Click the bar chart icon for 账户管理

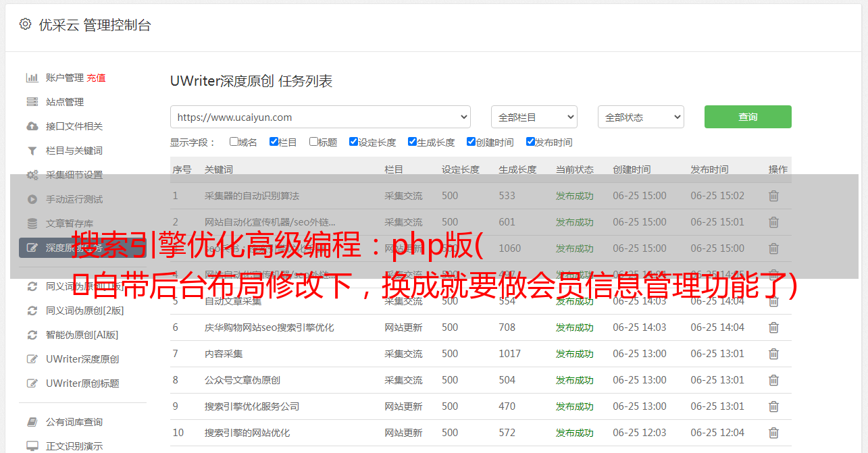click(x=32, y=78)
